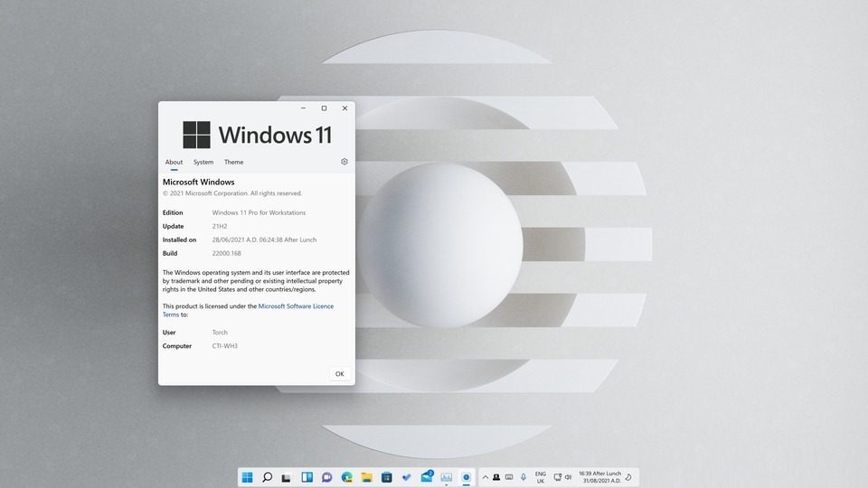Image resolution: width=868 pixels, height=488 pixels.
Task: Select the active About Windows taskbar icon
Action: tap(467, 477)
